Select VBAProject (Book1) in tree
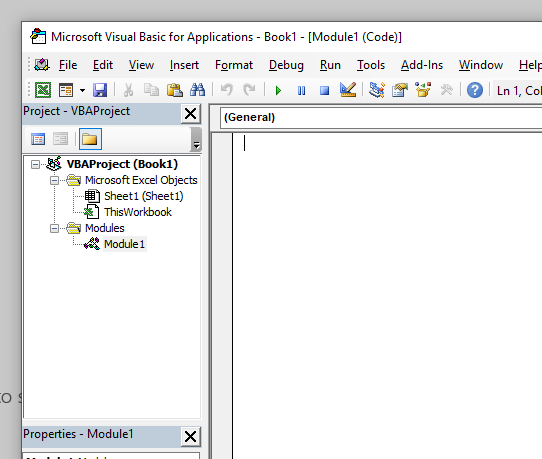The image size is (542, 459). [122, 164]
